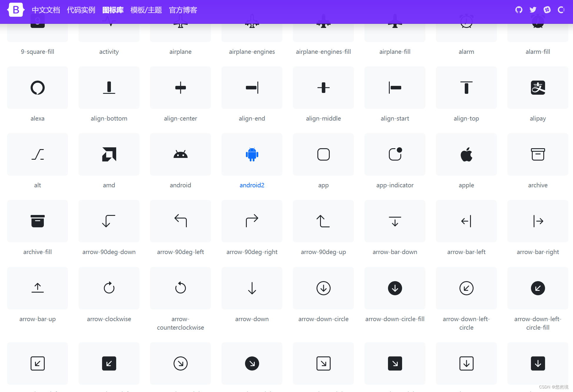Open the Slack icon link in navbar
The width and height of the screenshot is (573, 392).
(x=547, y=10)
